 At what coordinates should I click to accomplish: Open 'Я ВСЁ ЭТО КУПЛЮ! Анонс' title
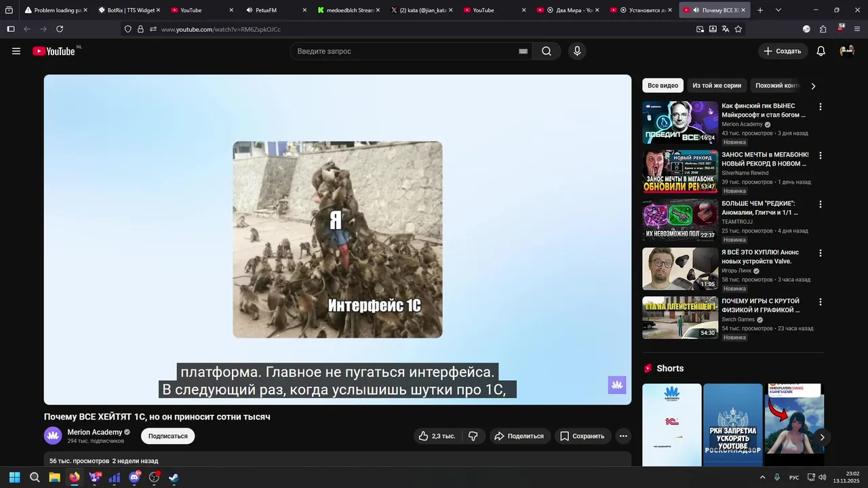(x=760, y=257)
